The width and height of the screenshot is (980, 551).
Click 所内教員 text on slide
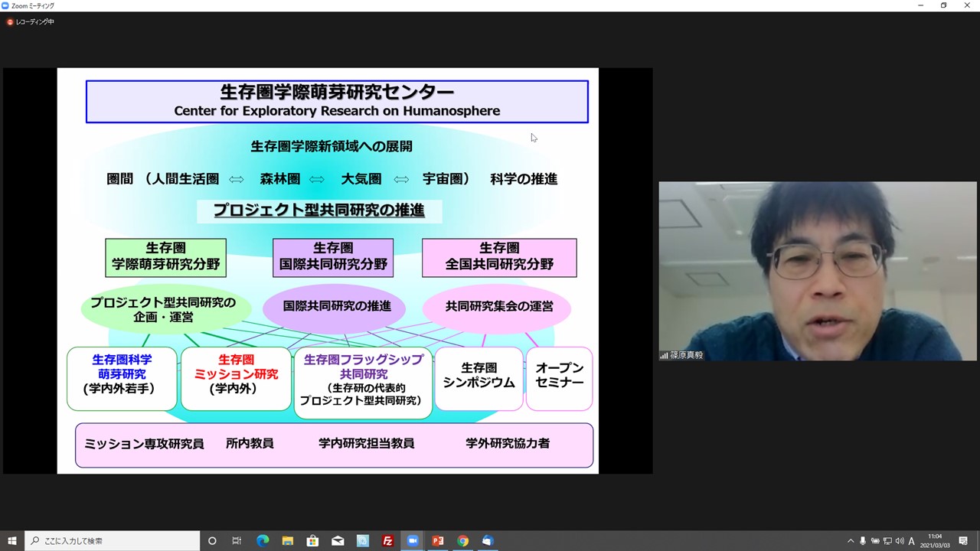pyautogui.click(x=250, y=443)
